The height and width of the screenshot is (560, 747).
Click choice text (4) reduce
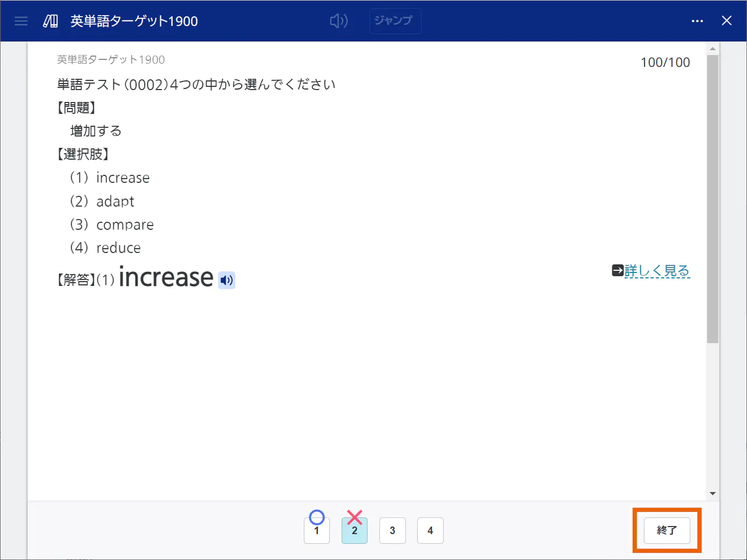pyautogui.click(x=105, y=248)
